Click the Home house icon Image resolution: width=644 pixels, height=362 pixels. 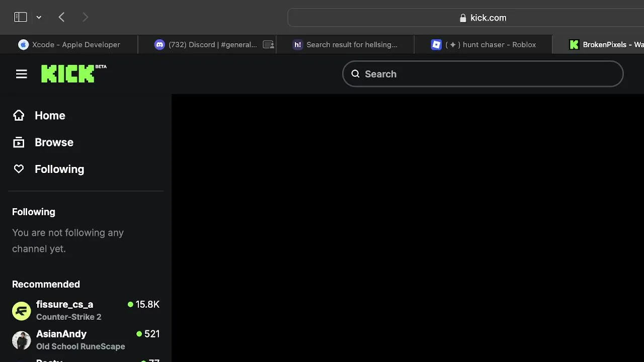pyautogui.click(x=19, y=115)
